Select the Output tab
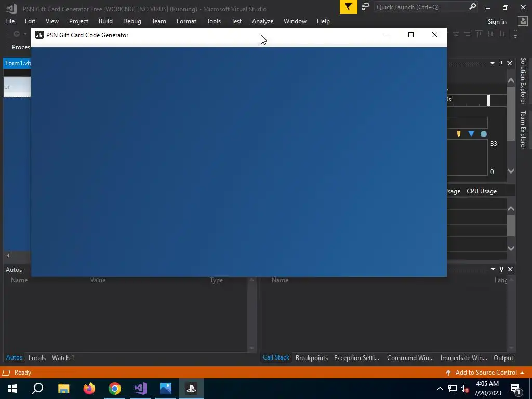Image resolution: width=532 pixels, height=399 pixels. coord(503,358)
